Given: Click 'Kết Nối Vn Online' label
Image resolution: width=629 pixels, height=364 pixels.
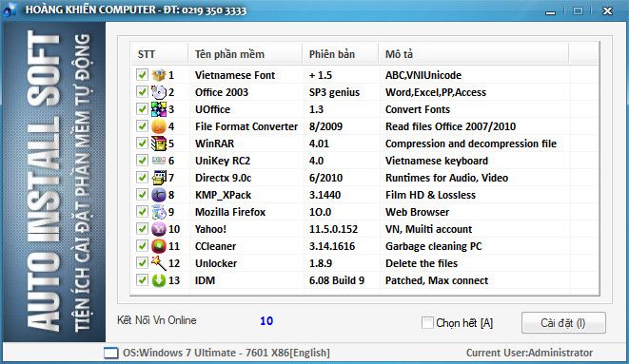Looking at the screenshot, I should point(157,320).
